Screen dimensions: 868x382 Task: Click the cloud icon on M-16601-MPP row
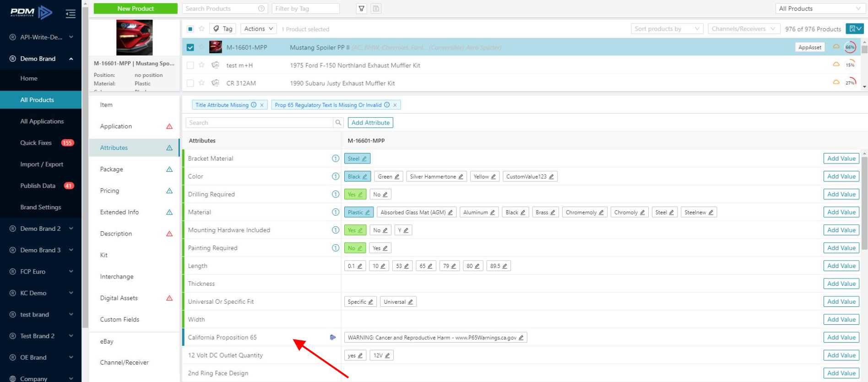click(836, 47)
